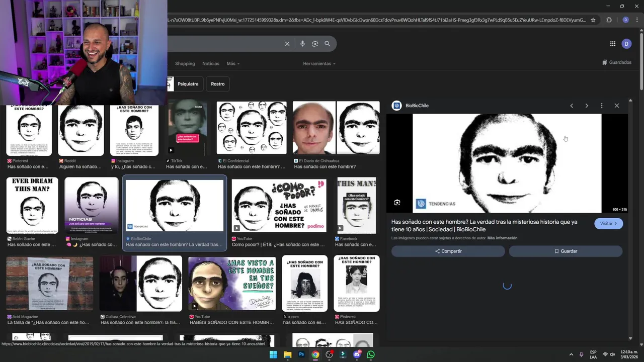
Task: Open the Google account avatar D
Action: (626, 44)
